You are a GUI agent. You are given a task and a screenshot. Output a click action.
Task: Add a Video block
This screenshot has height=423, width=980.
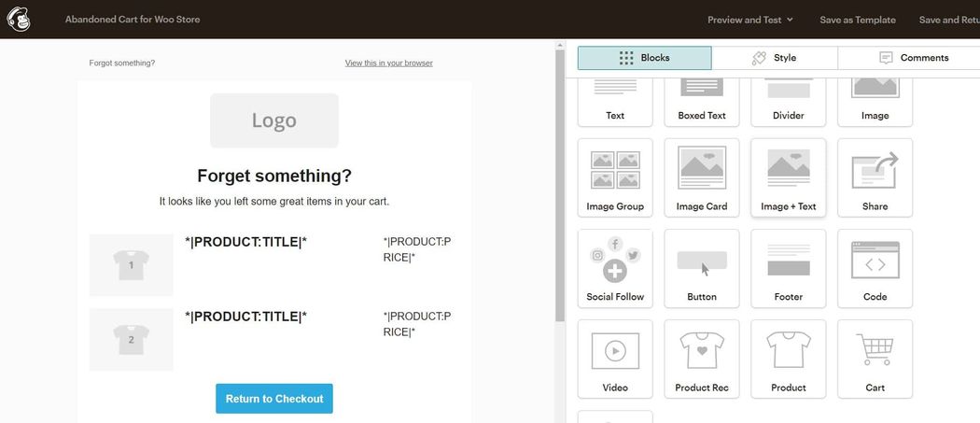click(x=615, y=360)
